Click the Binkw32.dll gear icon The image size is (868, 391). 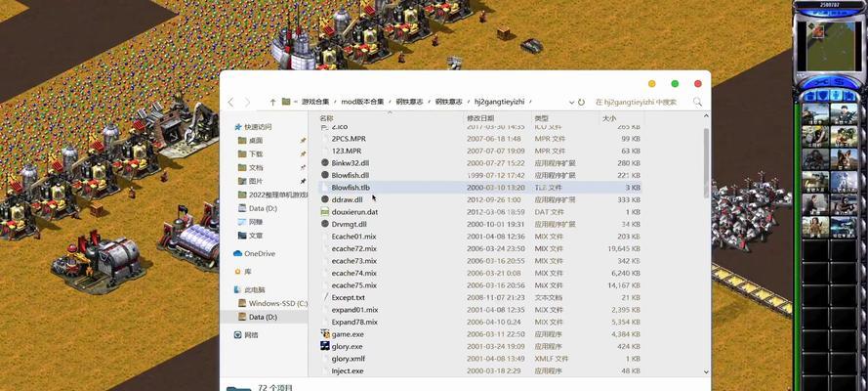[x=325, y=163]
